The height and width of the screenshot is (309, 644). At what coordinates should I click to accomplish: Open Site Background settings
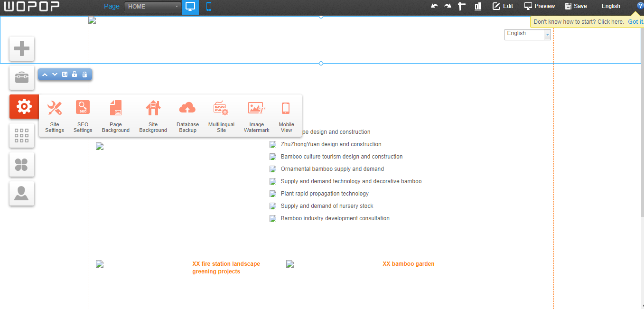point(153,116)
